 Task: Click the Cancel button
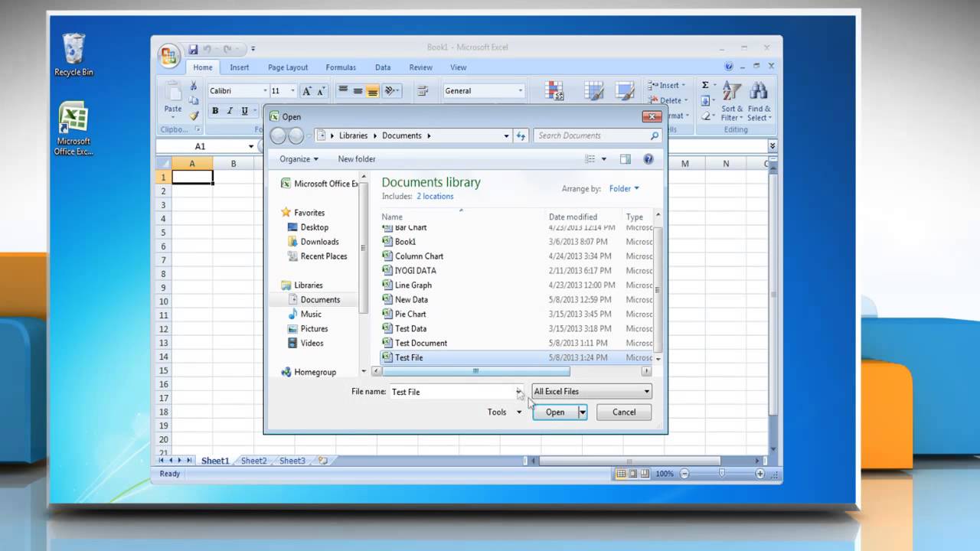(x=624, y=412)
